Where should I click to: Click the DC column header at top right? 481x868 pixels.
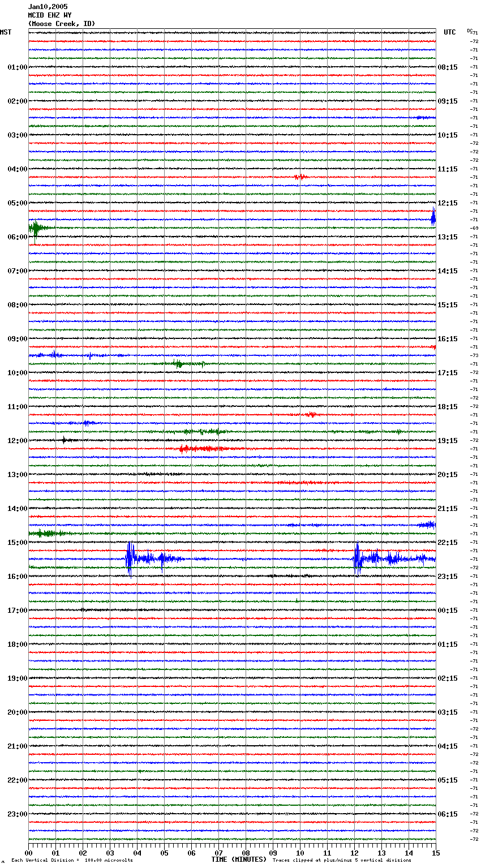pos(470,31)
